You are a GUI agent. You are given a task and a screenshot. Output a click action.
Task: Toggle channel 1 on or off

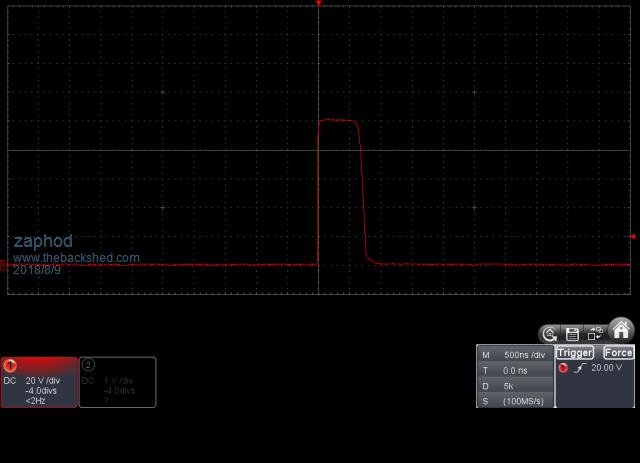pos(11,366)
